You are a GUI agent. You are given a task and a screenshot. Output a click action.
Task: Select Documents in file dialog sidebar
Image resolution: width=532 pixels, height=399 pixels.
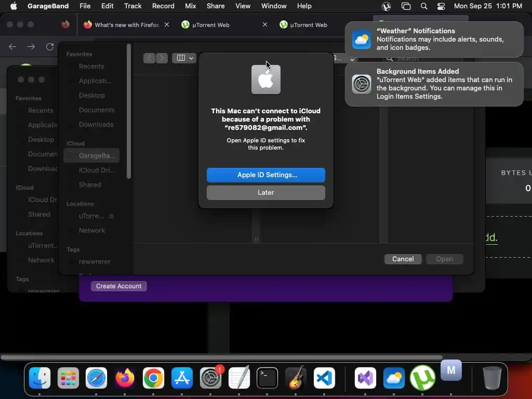point(91,110)
